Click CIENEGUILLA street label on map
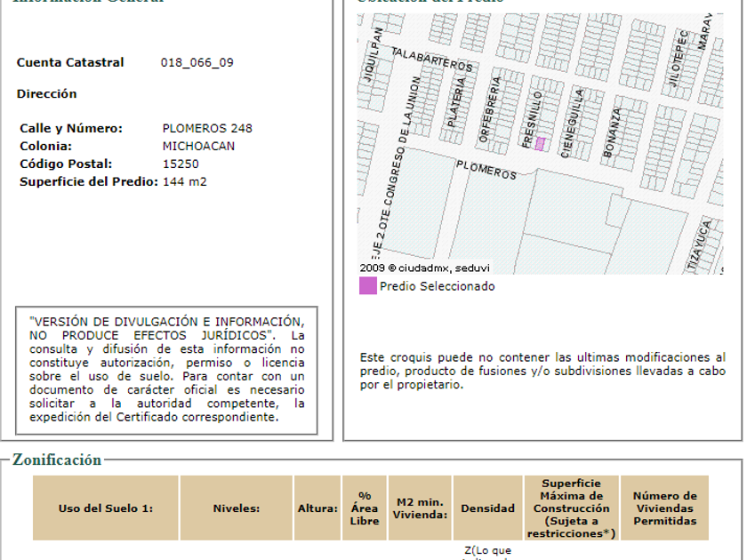Screen dimensions: 747x560 pyautogui.click(x=572, y=123)
